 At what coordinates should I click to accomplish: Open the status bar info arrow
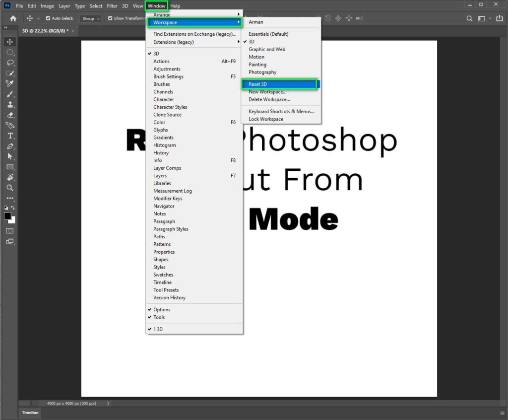(108, 403)
